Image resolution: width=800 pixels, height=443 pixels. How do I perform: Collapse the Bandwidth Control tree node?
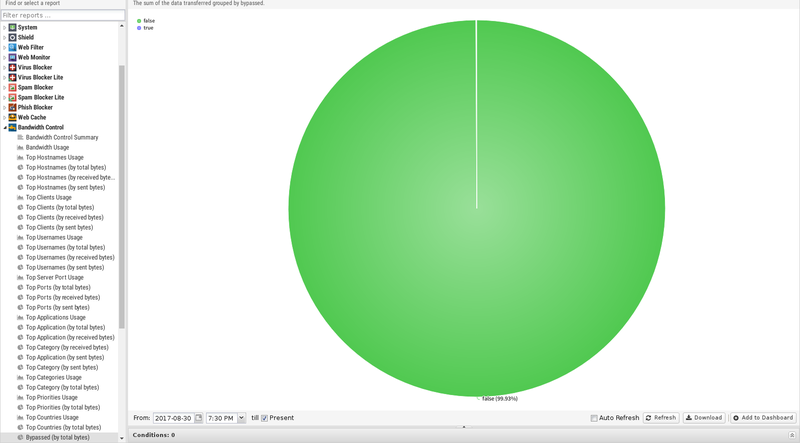click(x=5, y=128)
